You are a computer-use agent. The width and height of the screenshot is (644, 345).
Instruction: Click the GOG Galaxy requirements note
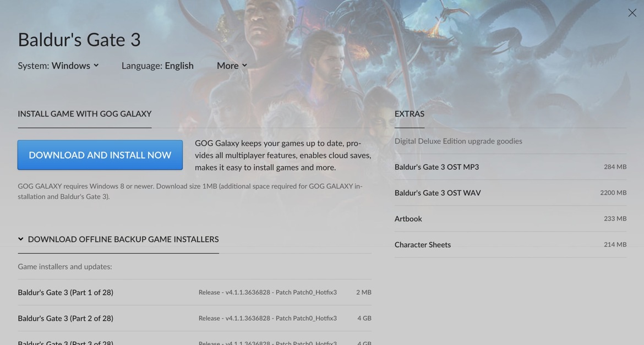pyautogui.click(x=190, y=191)
